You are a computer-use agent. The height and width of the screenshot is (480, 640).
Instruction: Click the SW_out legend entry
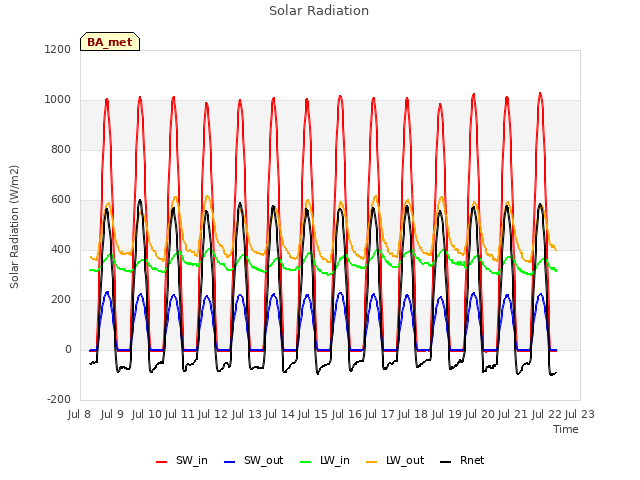point(253,461)
